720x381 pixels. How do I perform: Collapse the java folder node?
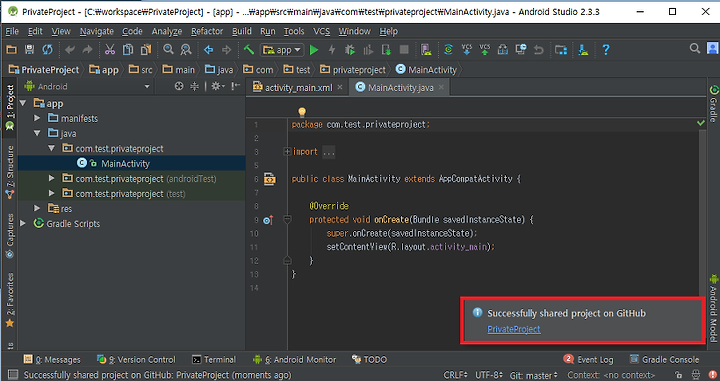(37, 134)
